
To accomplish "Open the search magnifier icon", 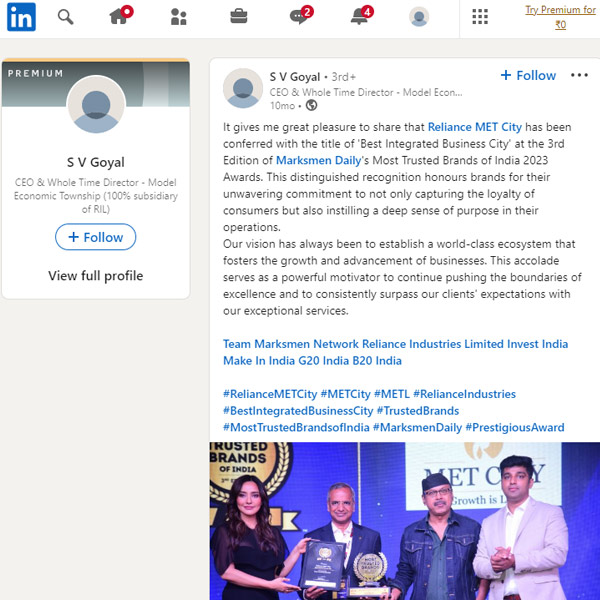I will (65, 17).
